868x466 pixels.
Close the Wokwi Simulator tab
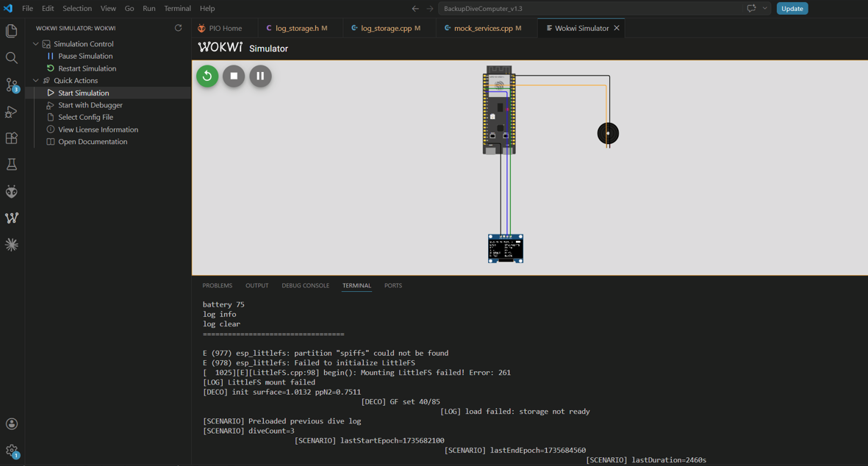point(616,28)
